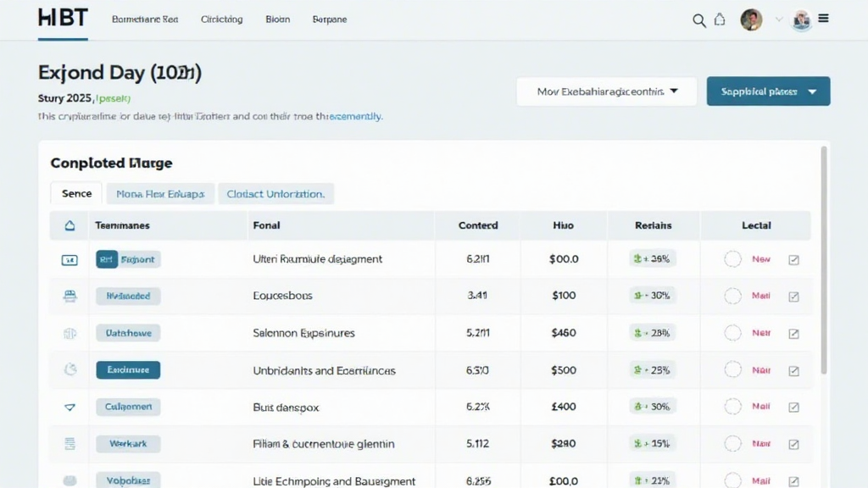Click the HIBT logo

tap(63, 19)
